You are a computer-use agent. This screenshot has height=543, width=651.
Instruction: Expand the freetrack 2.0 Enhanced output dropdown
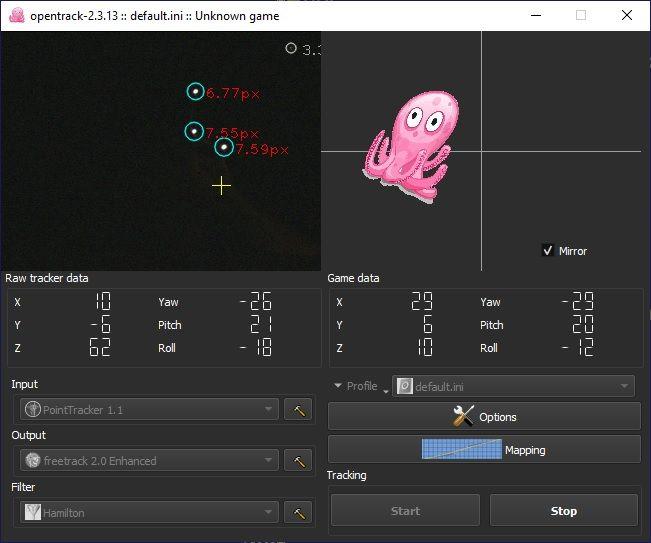pos(149,461)
